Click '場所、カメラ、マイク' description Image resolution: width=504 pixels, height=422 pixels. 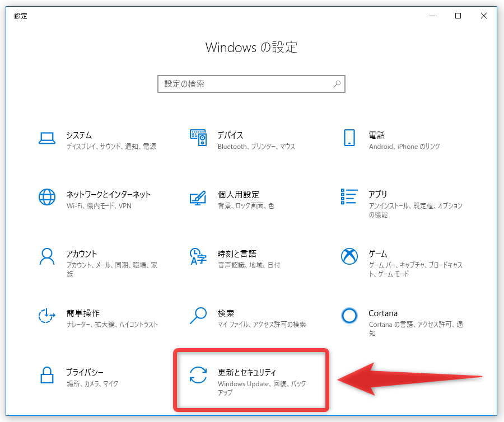pyautogui.click(x=92, y=383)
